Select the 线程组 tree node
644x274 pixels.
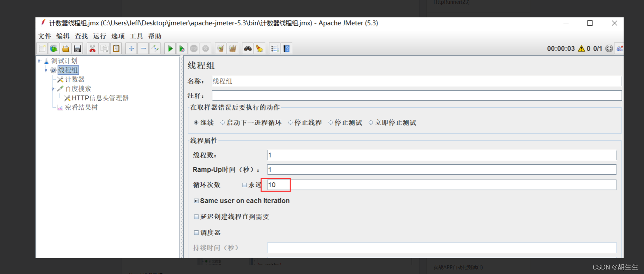point(68,70)
